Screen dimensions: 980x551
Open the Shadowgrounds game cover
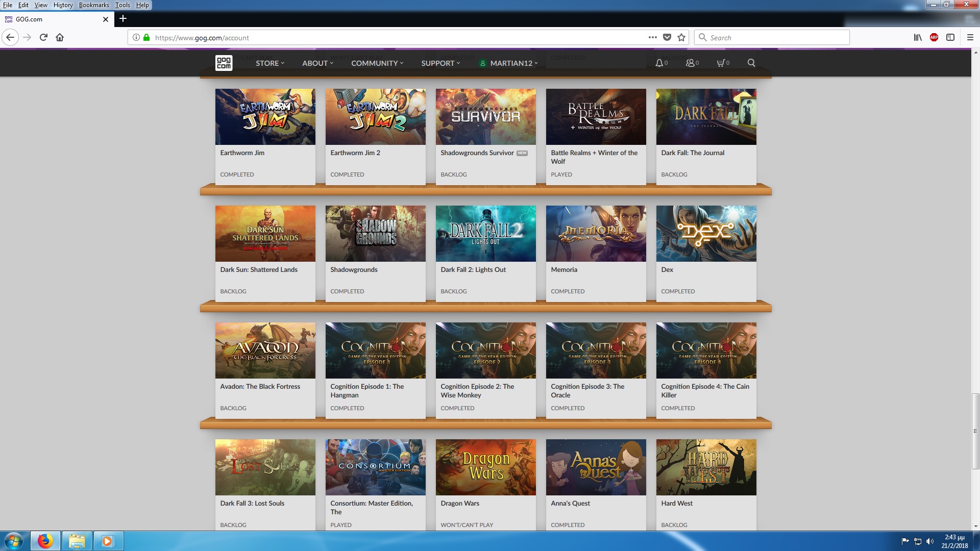(375, 234)
